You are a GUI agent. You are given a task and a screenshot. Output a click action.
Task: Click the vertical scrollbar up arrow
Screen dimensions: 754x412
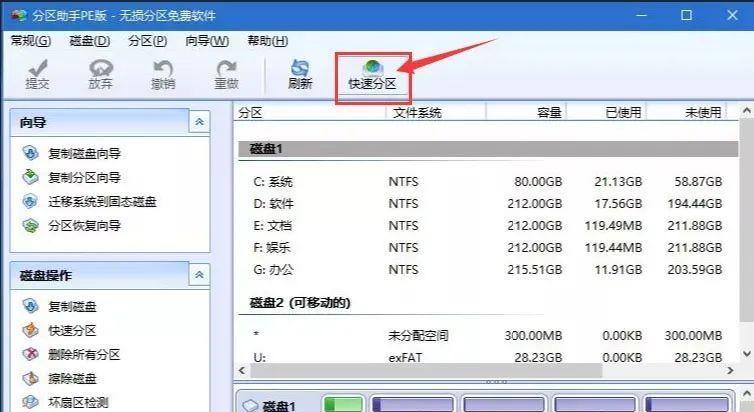746,111
